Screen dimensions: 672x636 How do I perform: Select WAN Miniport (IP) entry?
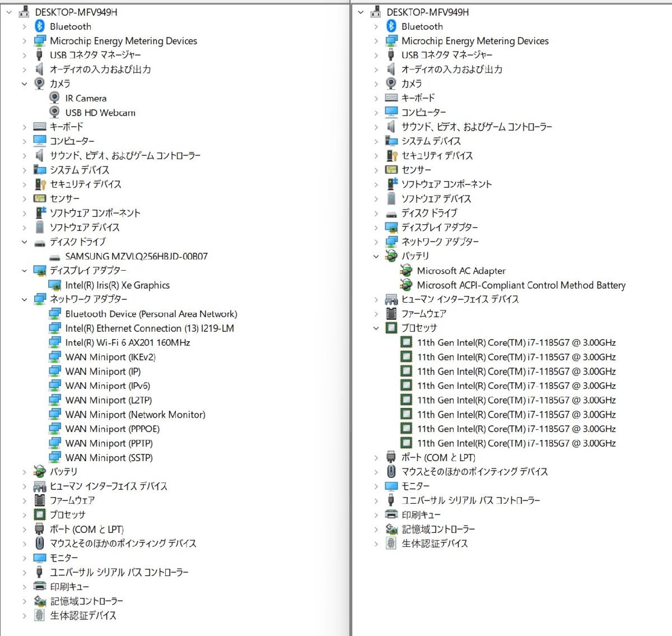(x=103, y=372)
